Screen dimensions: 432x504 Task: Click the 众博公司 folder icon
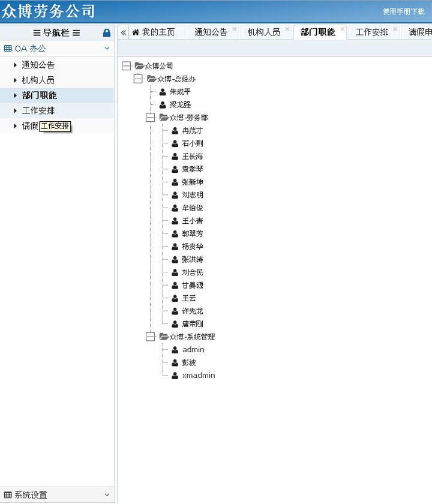(x=139, y=66)
